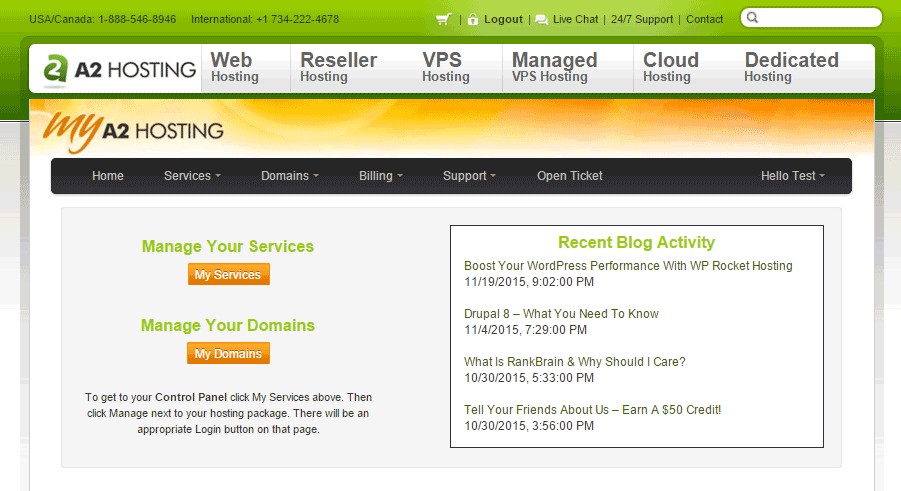Image resolution: width=901 pixels, height=491 pixels.
Task: Open the shopping cart icon
Action: click(x=444, y=20)
